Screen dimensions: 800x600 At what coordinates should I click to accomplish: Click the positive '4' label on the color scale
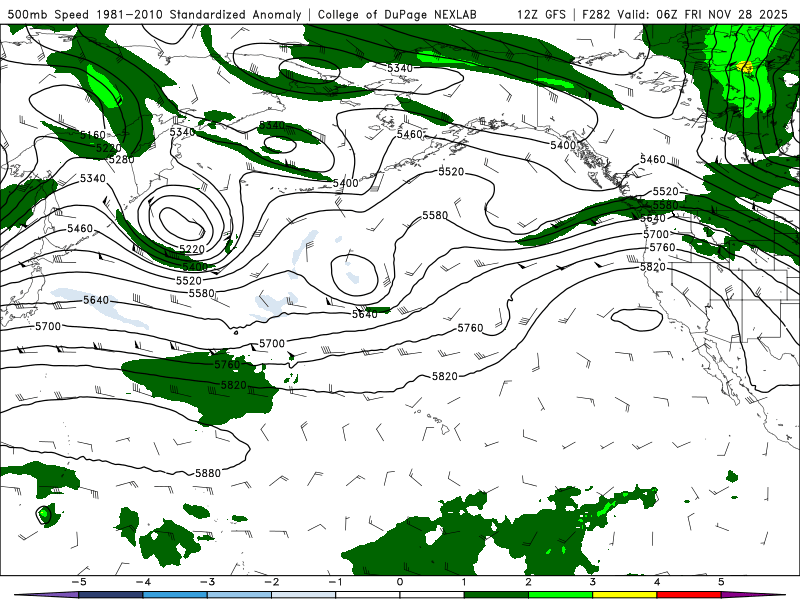(x=657, y=582)
